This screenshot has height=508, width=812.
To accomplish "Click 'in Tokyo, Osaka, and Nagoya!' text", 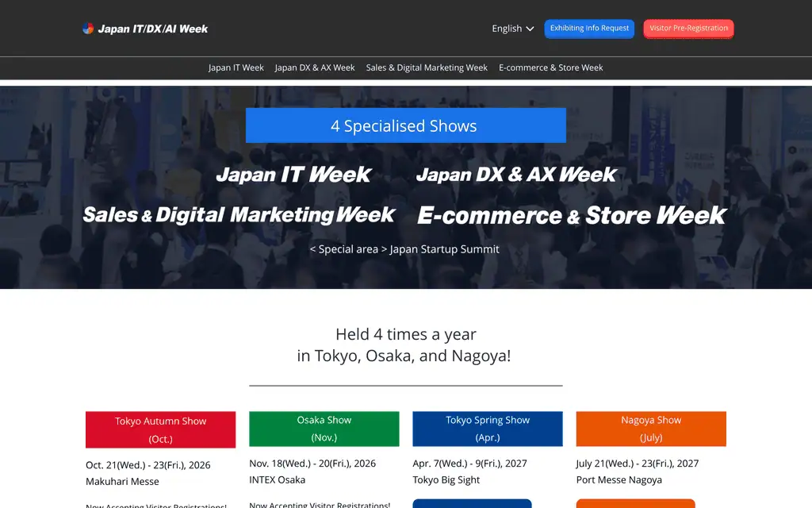I will click(404, 356).
